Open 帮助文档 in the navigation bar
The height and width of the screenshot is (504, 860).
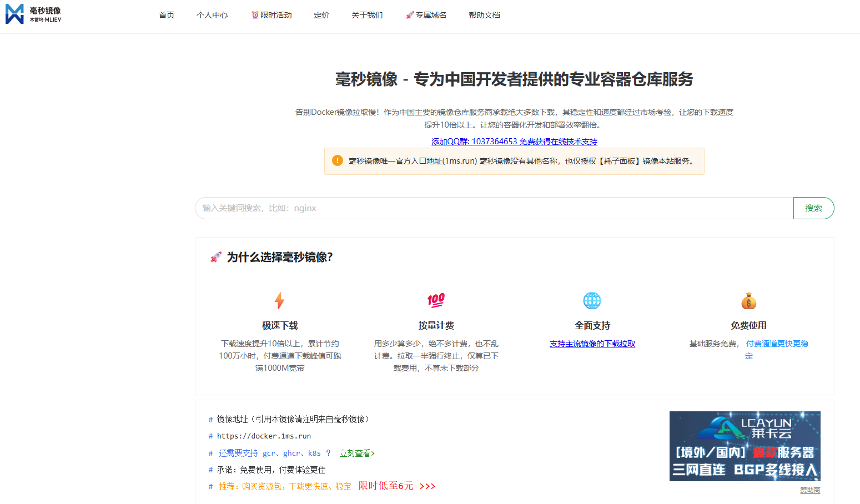[x=484, y=15]
